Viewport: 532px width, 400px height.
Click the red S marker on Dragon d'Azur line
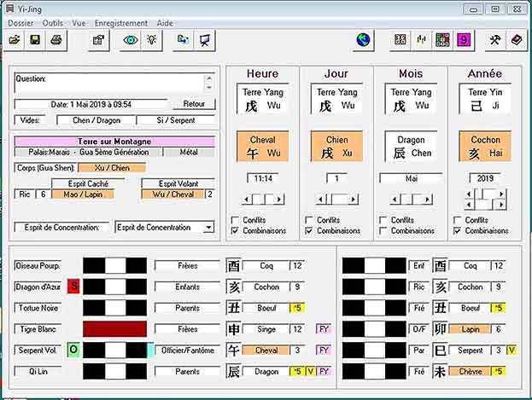point(73,287)
